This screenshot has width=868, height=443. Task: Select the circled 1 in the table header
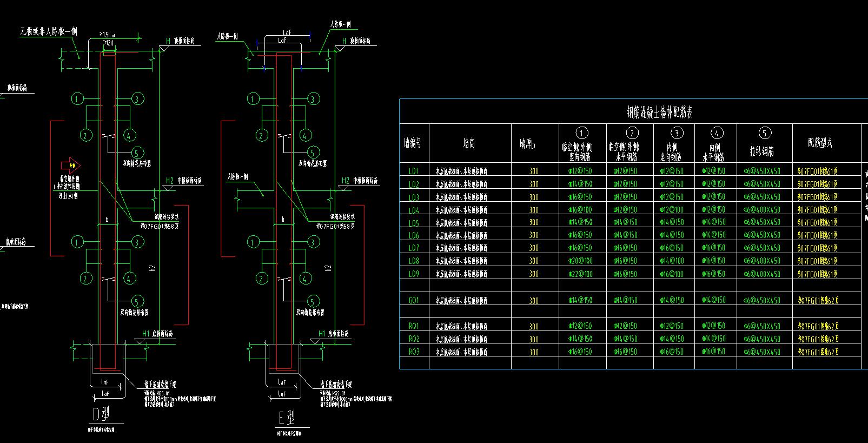tap(582, 133)
